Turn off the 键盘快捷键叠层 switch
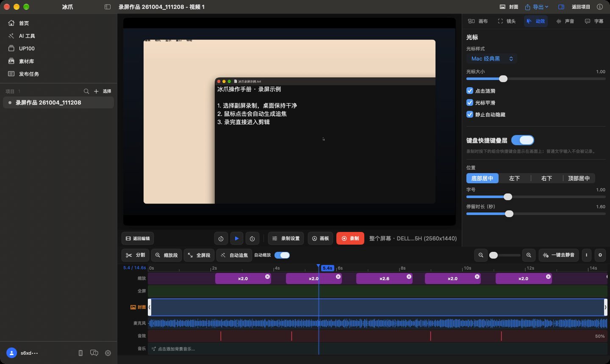Image resolution: width=610 pixels, height=364 pixels. 523,140
